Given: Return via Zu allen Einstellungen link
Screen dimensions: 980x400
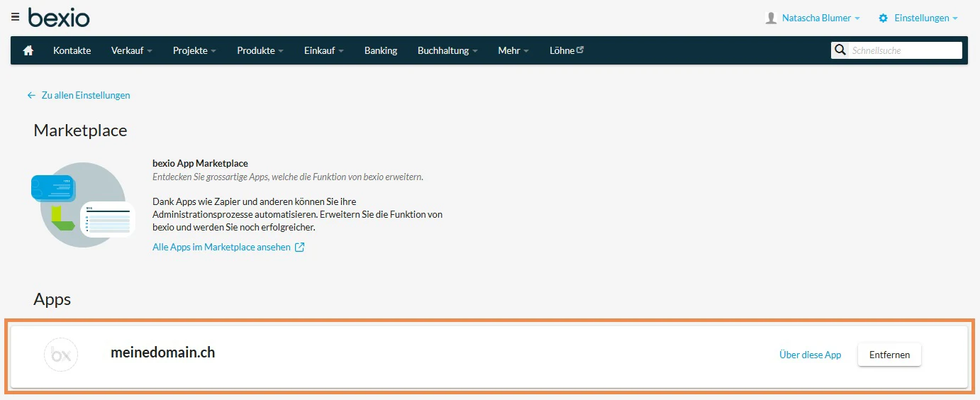Looking at the screenshot, I should tap(86, 95).
